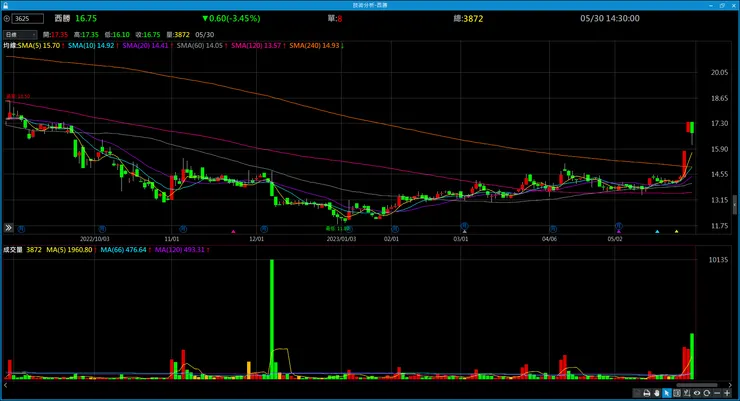The width and height of the screenshot is (740, 401).
Task: Open the 日線 period dropdown
Action: click(x=20, y=34)
